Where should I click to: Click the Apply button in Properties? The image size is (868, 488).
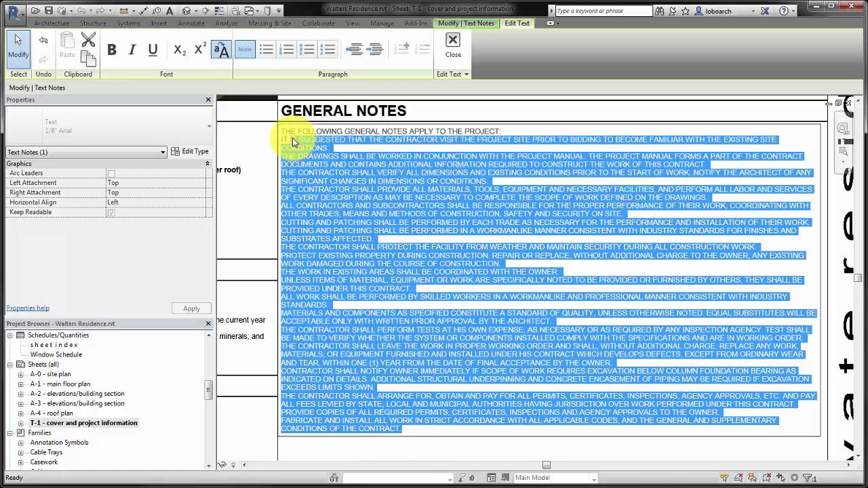click(191, 308)
